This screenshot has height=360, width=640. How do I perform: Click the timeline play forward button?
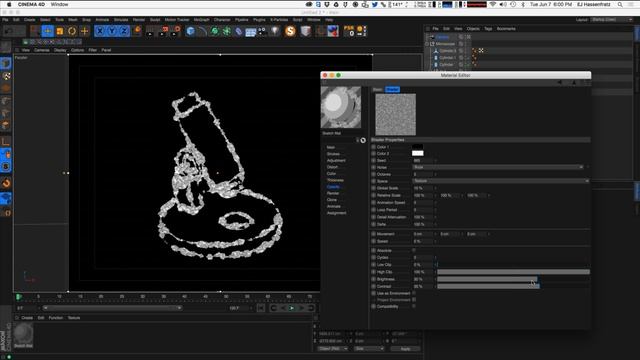pyautogui.click(x=291, y=308)
